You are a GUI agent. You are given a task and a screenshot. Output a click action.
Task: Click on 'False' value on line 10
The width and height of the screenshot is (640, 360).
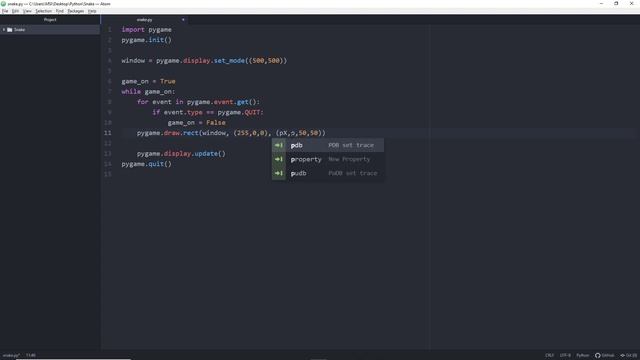point(216,123)
